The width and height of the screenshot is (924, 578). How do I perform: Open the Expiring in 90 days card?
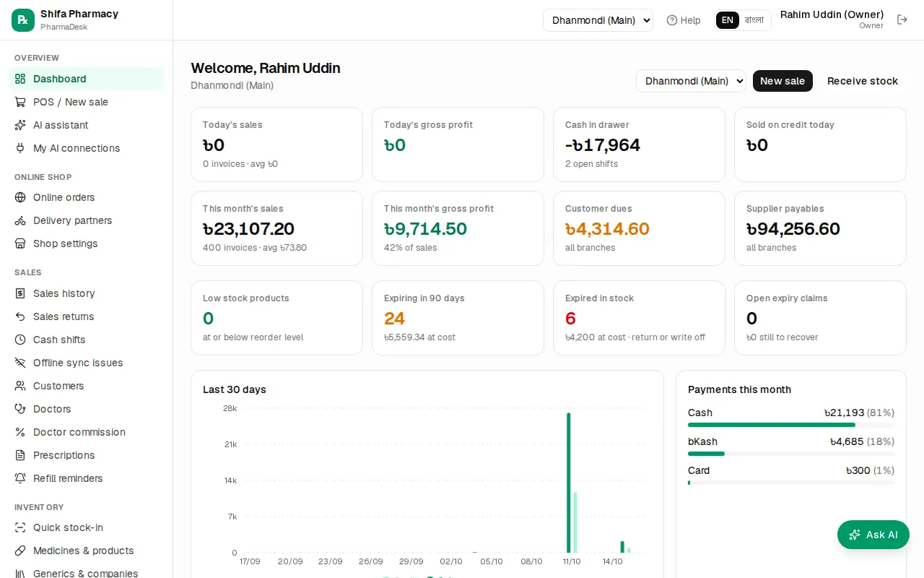458,318
